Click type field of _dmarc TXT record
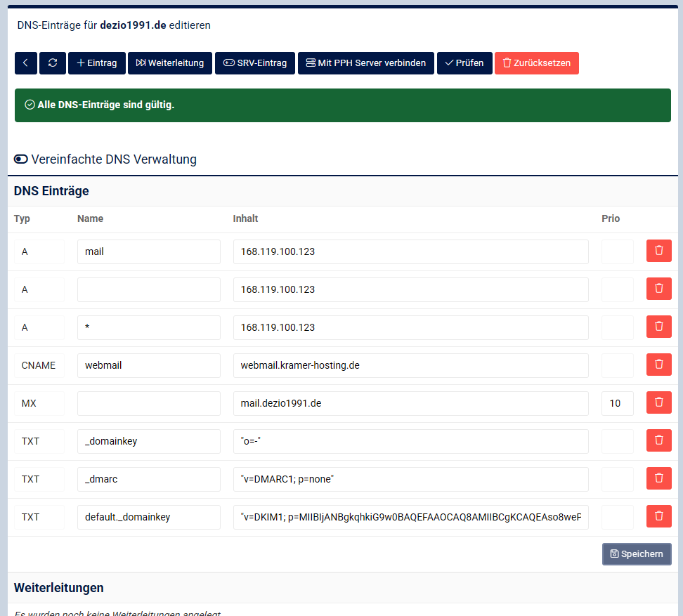The height and width of the screenshot is (616, 683). (39, 479)
